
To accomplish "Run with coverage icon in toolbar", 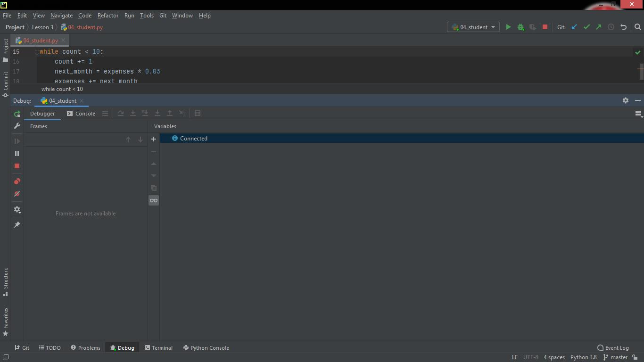I will pyautogui.click(x=533, y=27).
